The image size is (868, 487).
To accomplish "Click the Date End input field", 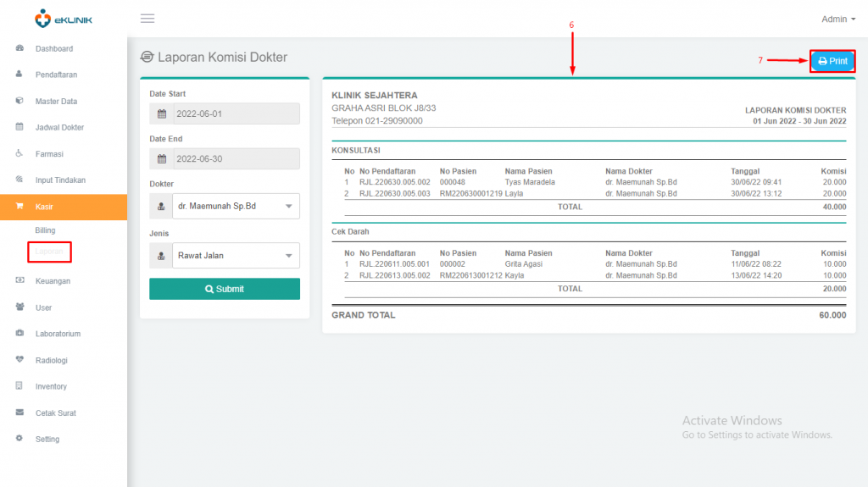I will [235, 158].
